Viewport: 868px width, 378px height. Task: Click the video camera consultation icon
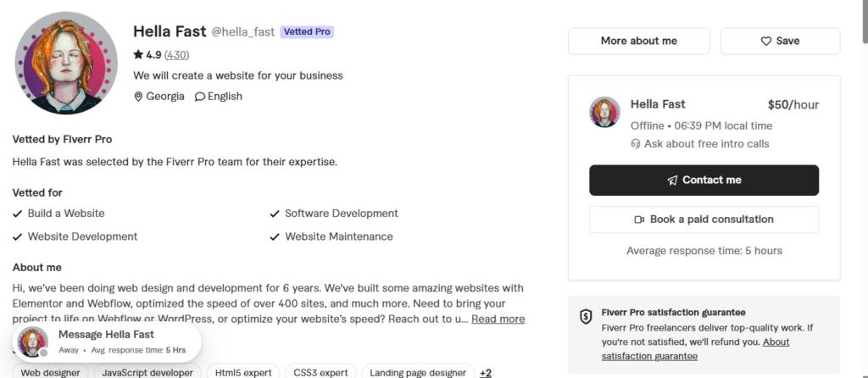pos(639,220)
